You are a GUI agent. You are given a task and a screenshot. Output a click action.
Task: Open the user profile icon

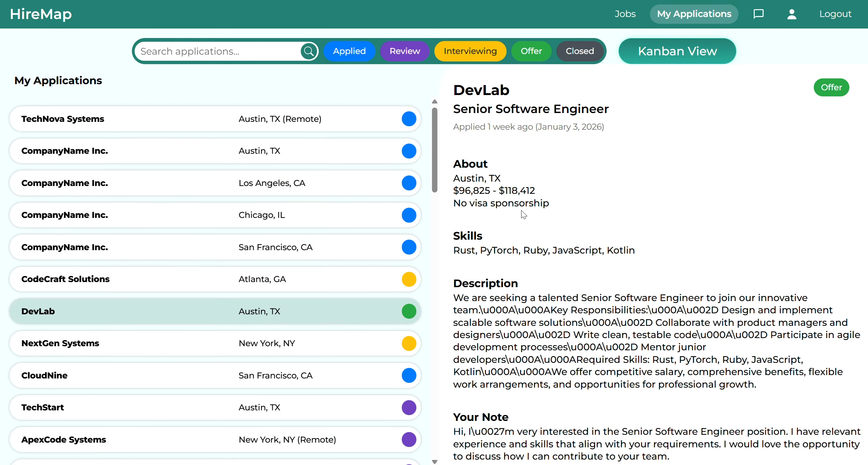pyautogui.click(x=792, y=14)
